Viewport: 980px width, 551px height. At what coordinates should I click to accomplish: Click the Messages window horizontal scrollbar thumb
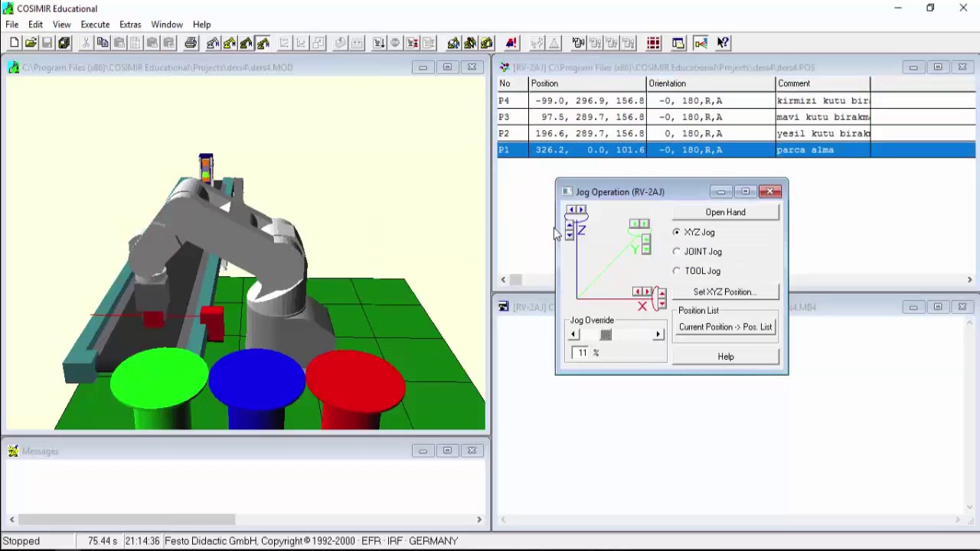pos(127,520)
